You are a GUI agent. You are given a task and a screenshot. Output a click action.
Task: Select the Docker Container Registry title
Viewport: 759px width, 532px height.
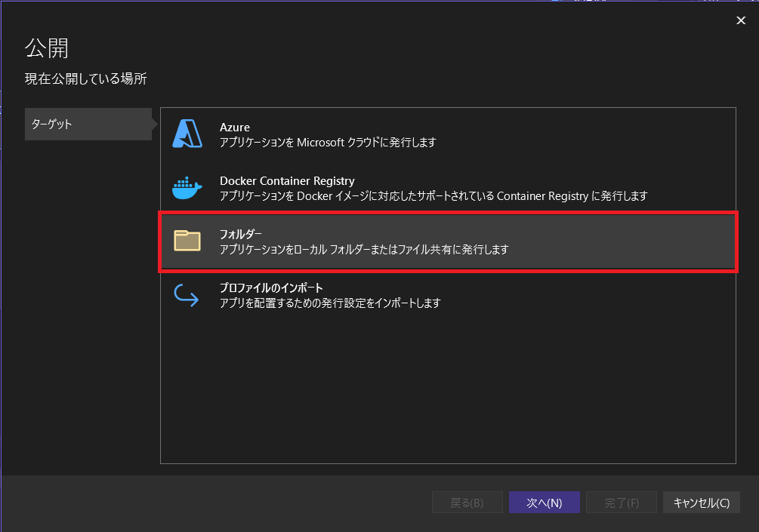pos(287,181)
